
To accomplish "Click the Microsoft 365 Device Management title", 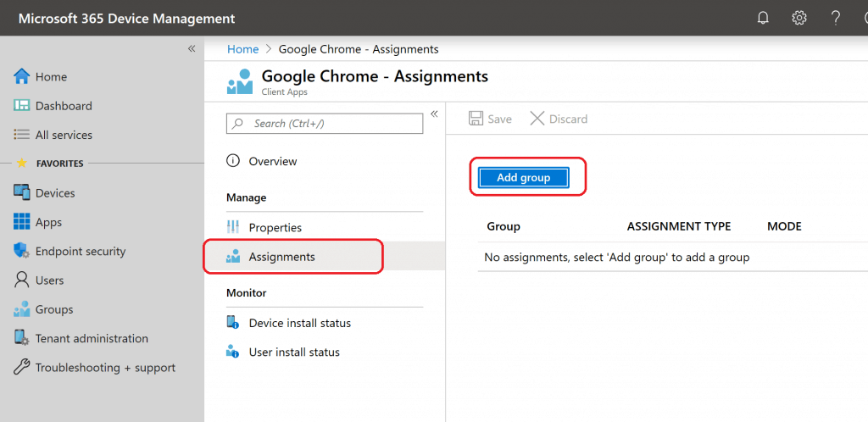I will click(127, 19).
